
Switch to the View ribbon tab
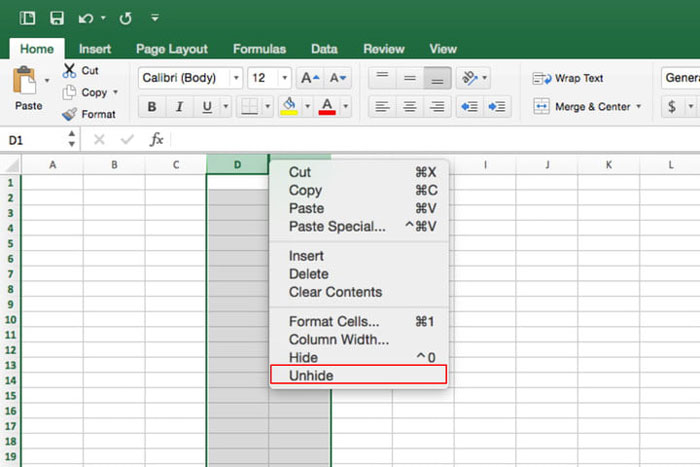click(443, 49)
